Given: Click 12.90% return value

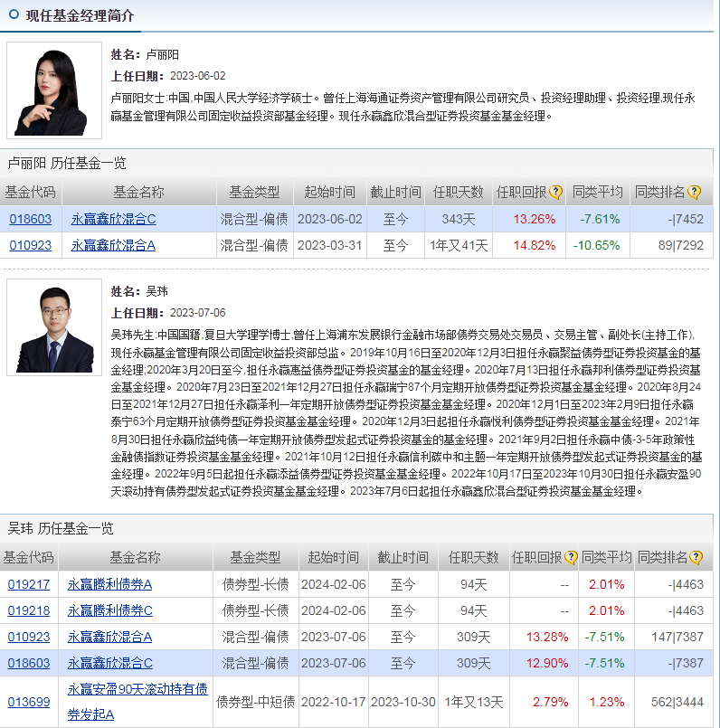Looking at the screenshot, I should click(547, 663).
